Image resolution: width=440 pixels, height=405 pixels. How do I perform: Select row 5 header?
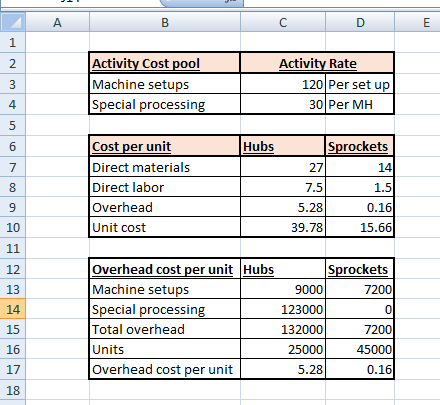pos(13,125)
